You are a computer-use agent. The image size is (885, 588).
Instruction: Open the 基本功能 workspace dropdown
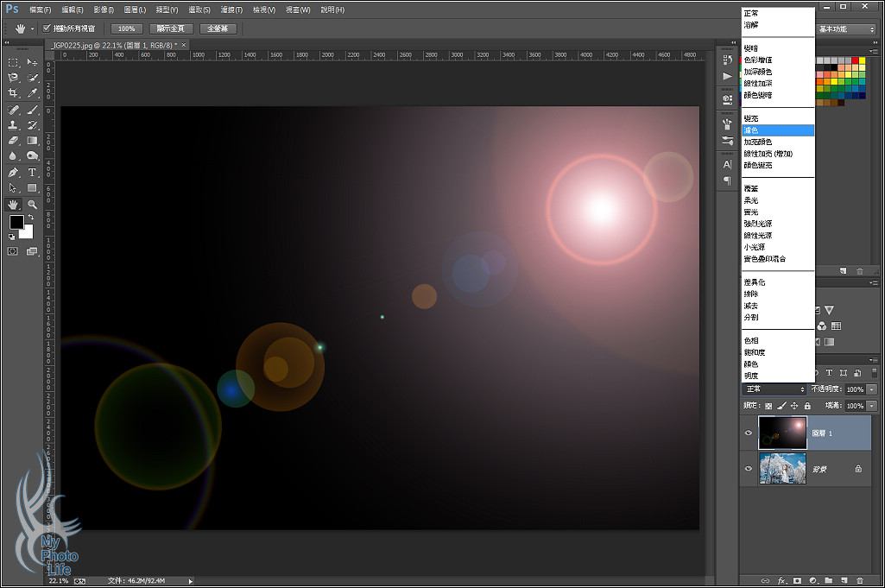[846, 29]
